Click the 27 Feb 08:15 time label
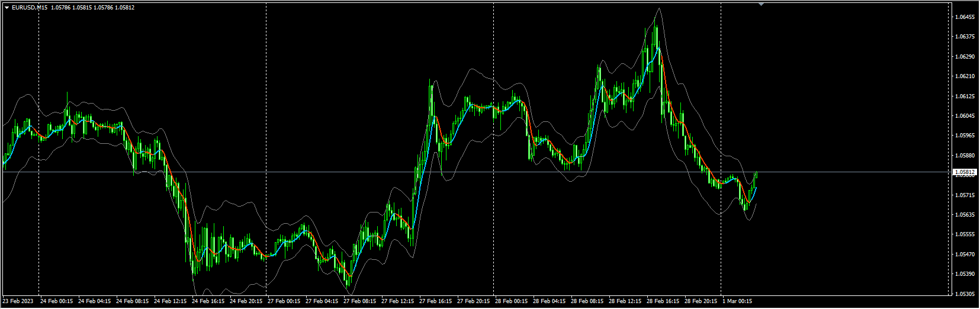 360,301
